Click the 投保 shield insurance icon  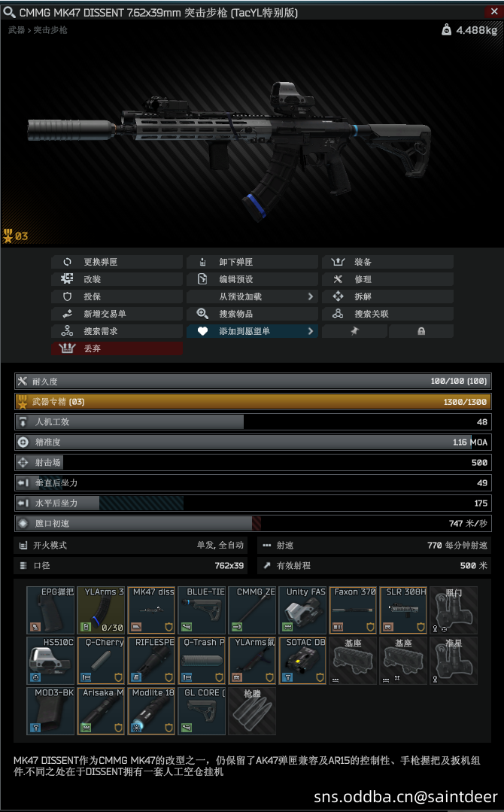[x=67, y=297]
